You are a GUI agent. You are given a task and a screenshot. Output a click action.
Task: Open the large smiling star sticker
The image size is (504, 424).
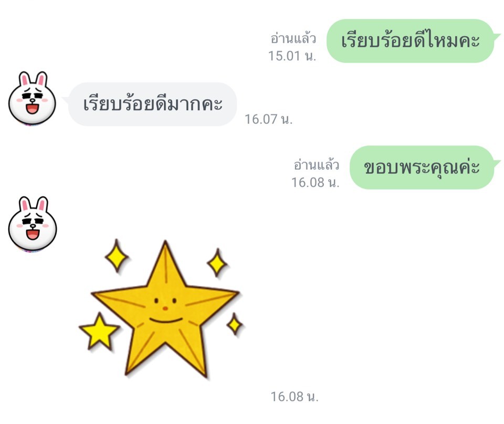pyautogui.click(x=165, y=309)
